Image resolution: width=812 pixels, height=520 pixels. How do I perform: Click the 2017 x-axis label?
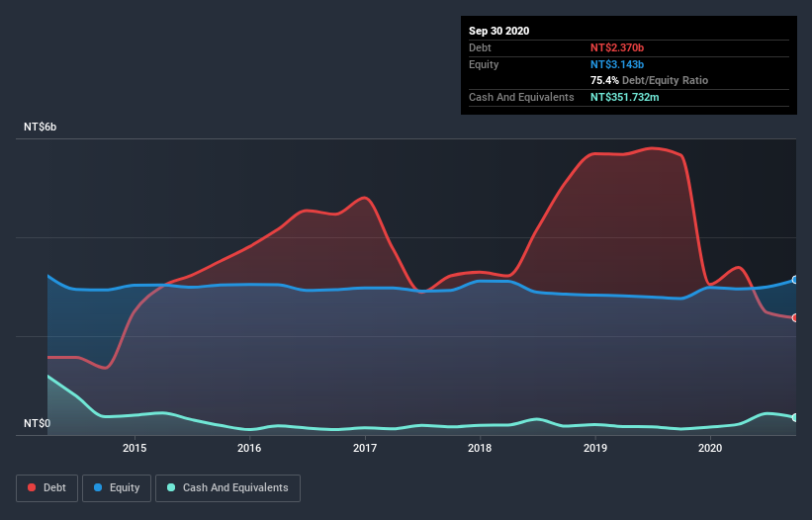click(x=365, y=448)
